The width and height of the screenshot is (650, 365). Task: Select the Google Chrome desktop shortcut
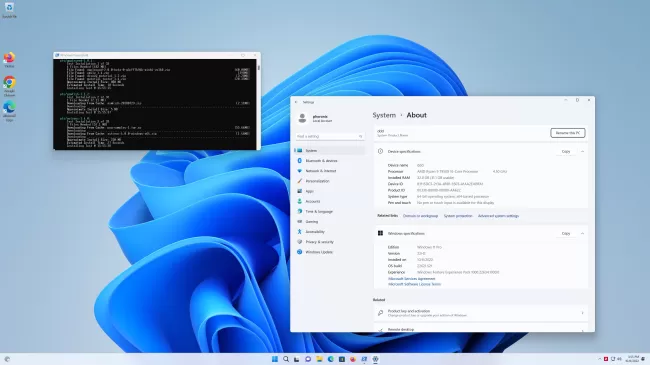9,86
